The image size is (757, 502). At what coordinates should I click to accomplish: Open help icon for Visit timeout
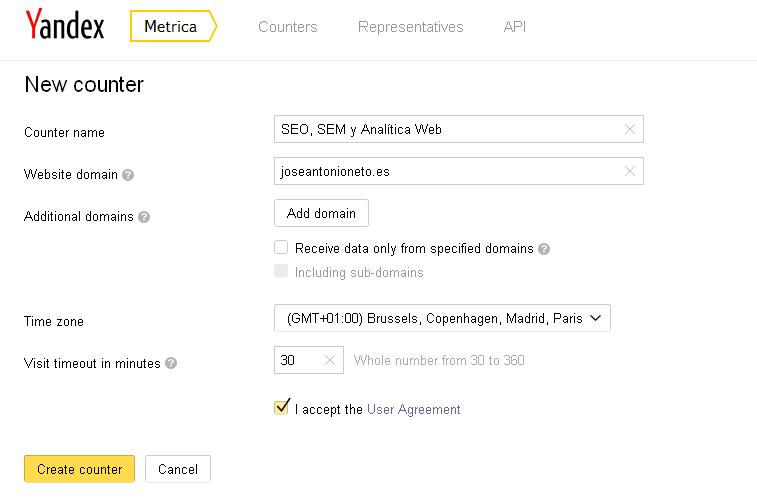point(171,364)
